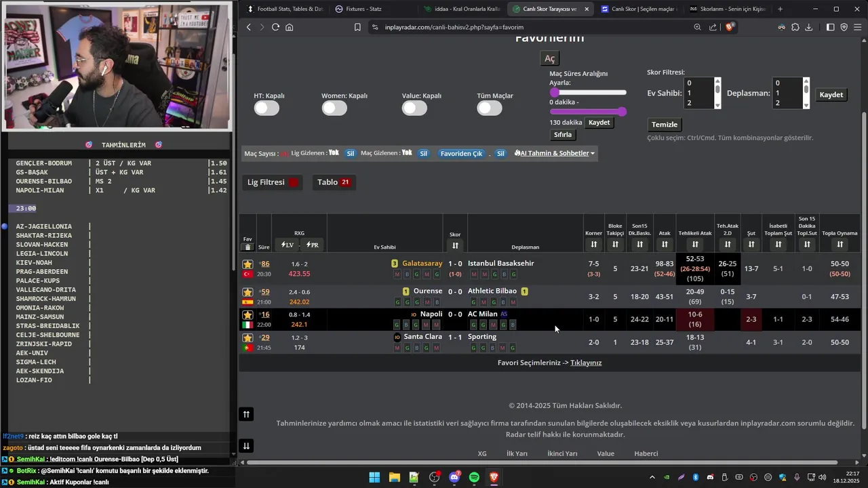Remove Santa Clara match favorite star
The width and height of the screenshot is (868, 488).
pyautogui.click(x=248, y=338)
